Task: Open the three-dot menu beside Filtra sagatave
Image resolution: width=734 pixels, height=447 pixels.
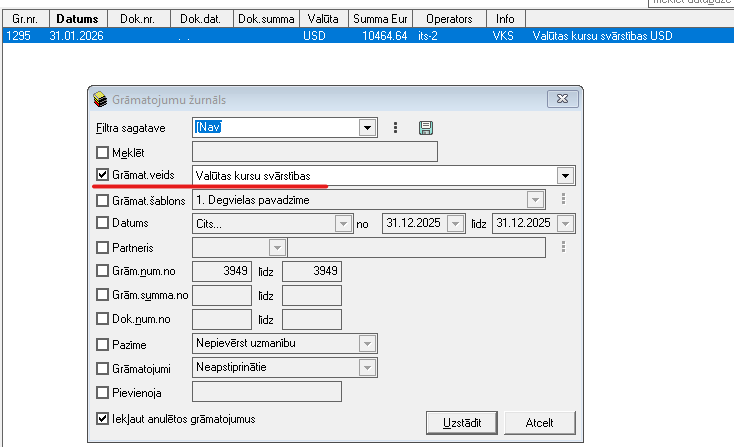Action: (x=396, y=128)
